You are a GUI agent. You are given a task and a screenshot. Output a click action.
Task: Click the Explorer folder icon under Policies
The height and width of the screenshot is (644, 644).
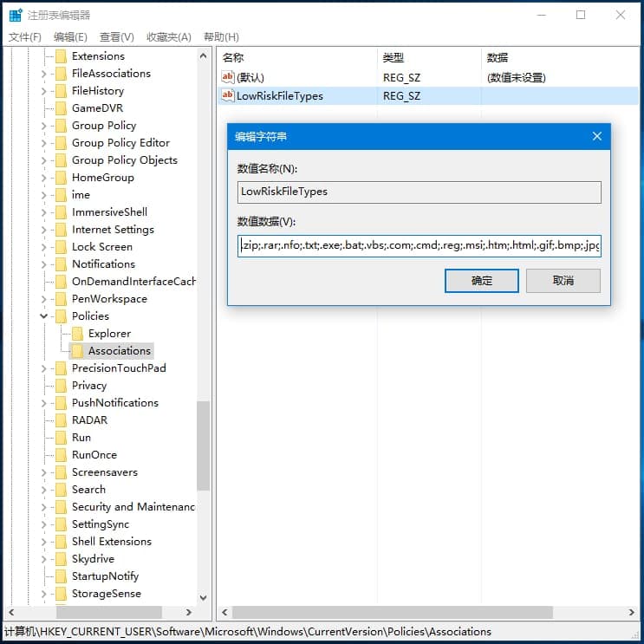[77, 334]
